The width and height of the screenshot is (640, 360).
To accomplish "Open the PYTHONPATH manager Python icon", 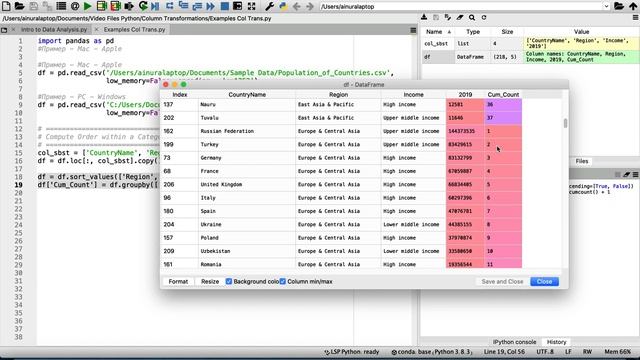I will 283,6.
